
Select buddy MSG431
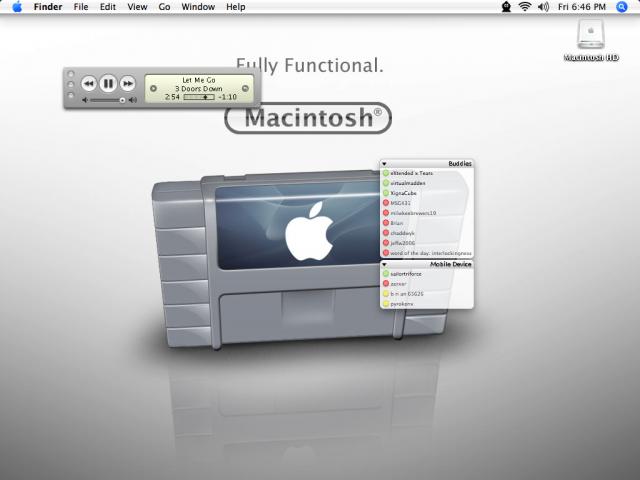(x=427, y=203)
